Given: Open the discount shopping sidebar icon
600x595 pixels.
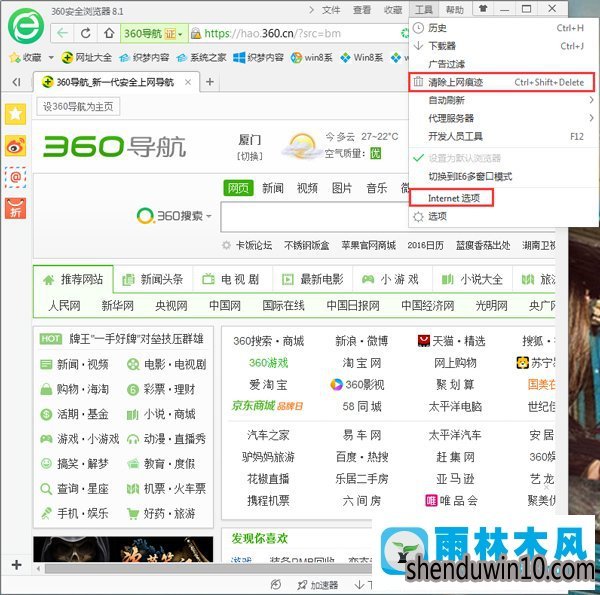Looking at the screenshot, I should (15, 209).
